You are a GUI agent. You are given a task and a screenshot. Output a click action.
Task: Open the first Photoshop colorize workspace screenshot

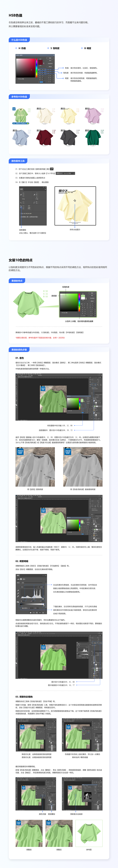coord(59,397)
